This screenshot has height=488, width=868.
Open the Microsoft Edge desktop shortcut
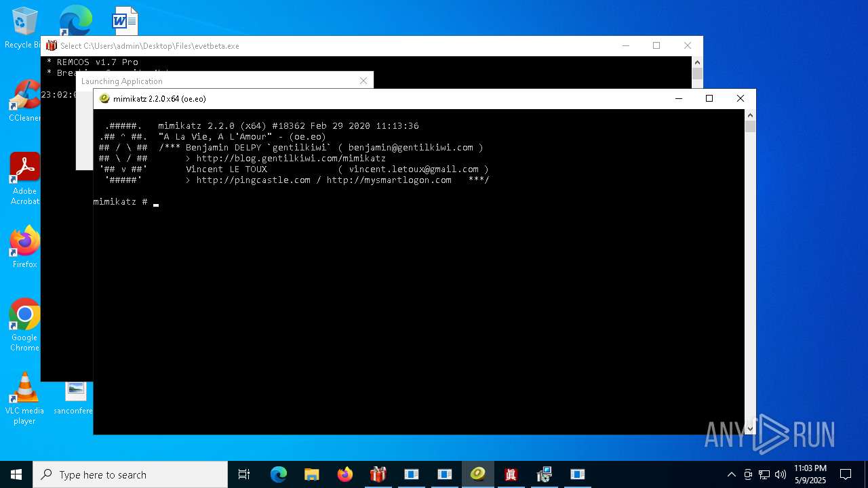[75, 21]
